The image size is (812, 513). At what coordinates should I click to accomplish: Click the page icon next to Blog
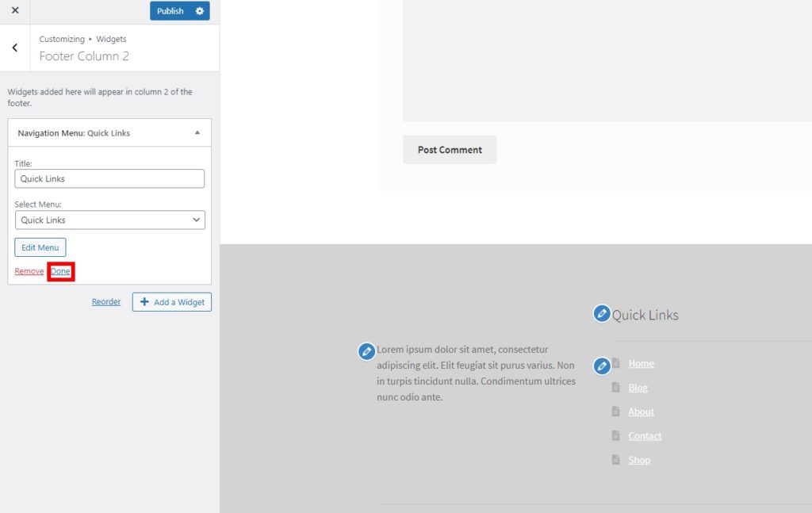point(615,387)
